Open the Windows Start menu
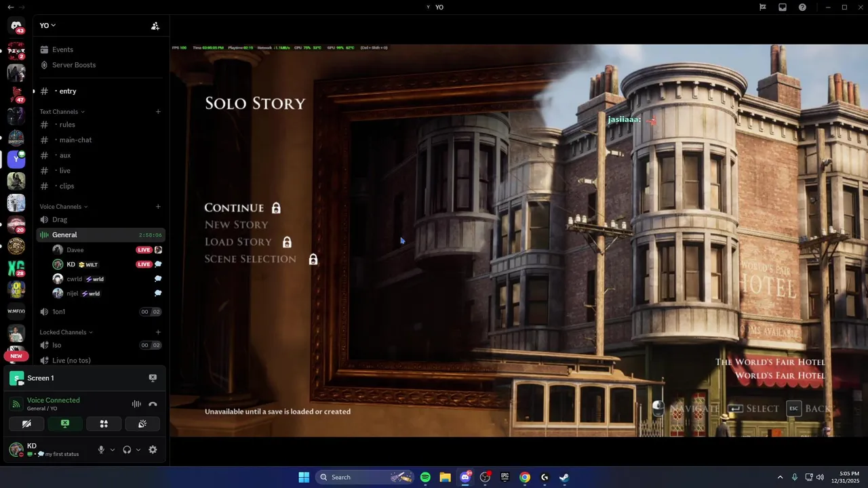 (x=304, y=477)
